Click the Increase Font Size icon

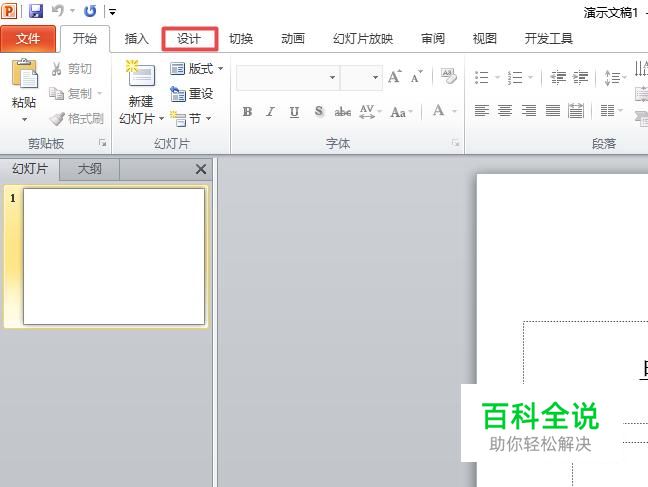(395, 76)
